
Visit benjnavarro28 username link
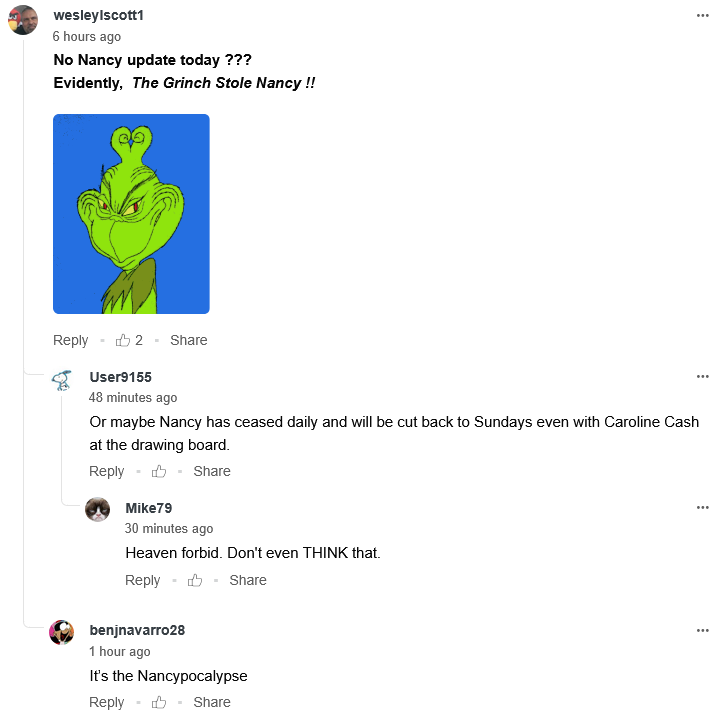tap(137, 630)
